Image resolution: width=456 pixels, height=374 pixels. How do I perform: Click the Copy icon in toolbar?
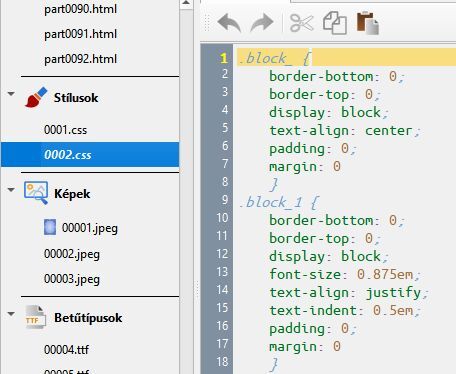coord(335,23)
